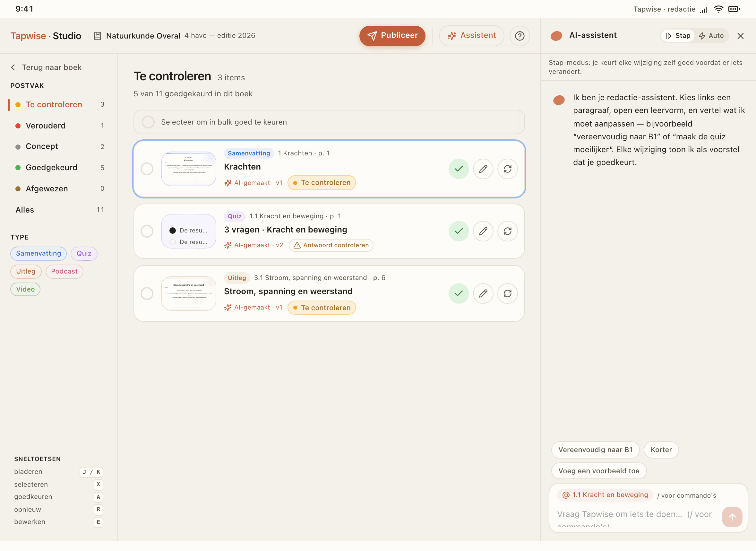Choose Voeg een voorbeeld toe suggestion
Image resolution: width=756 pixels, height=551 pixels.
pyautogui.click(x=599, y=471)
